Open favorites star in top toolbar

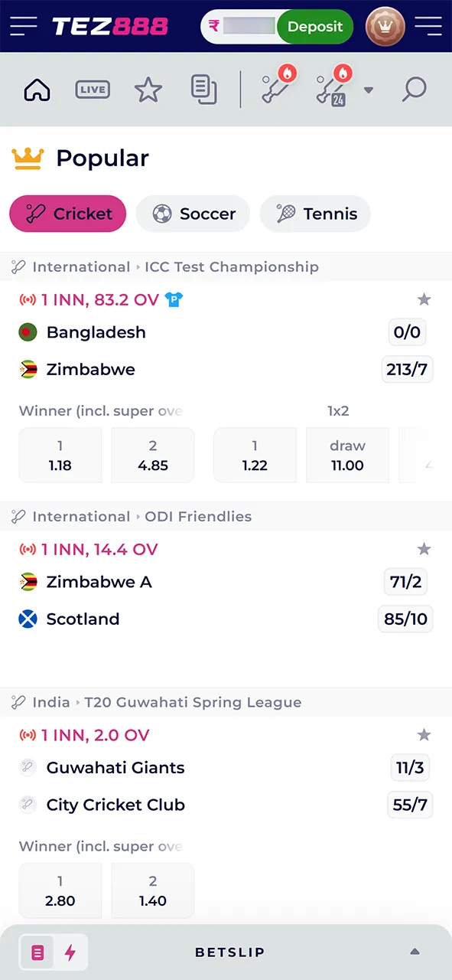pos(148,90)
